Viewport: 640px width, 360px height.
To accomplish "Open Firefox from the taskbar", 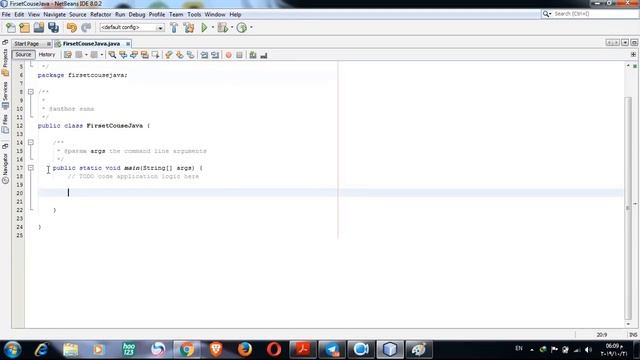I will coord(245,349).
